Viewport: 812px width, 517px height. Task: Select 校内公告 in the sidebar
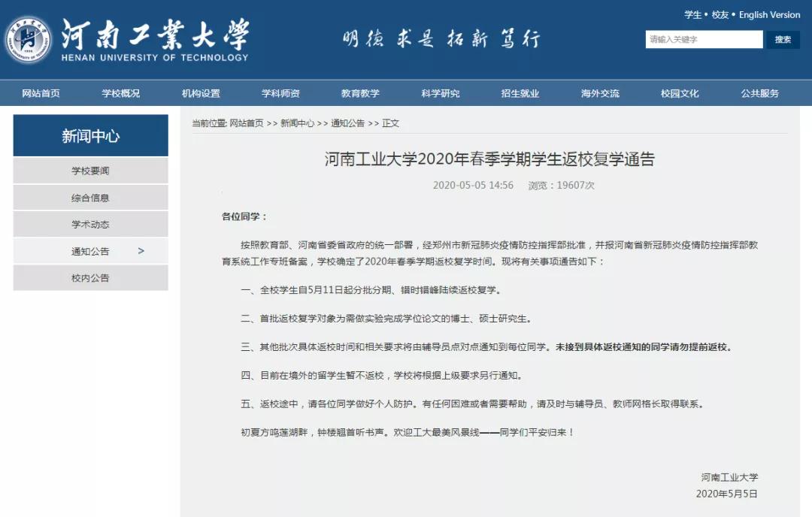pos(91,278)
